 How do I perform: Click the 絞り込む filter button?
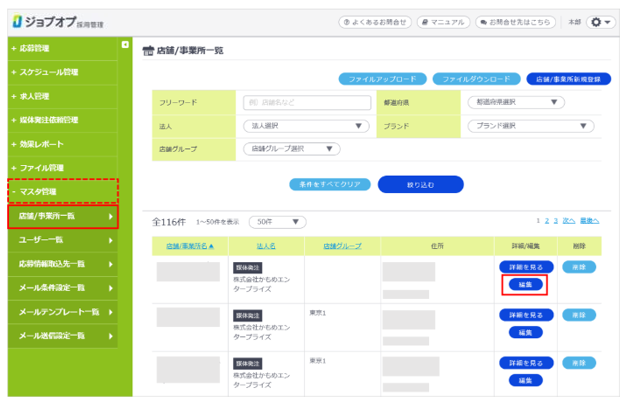click(420, 184)
